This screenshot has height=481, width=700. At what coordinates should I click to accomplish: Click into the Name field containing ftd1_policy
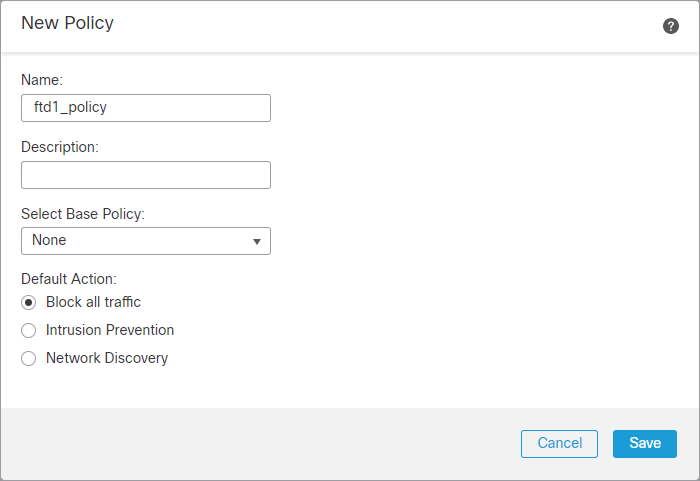coord(146,108)
